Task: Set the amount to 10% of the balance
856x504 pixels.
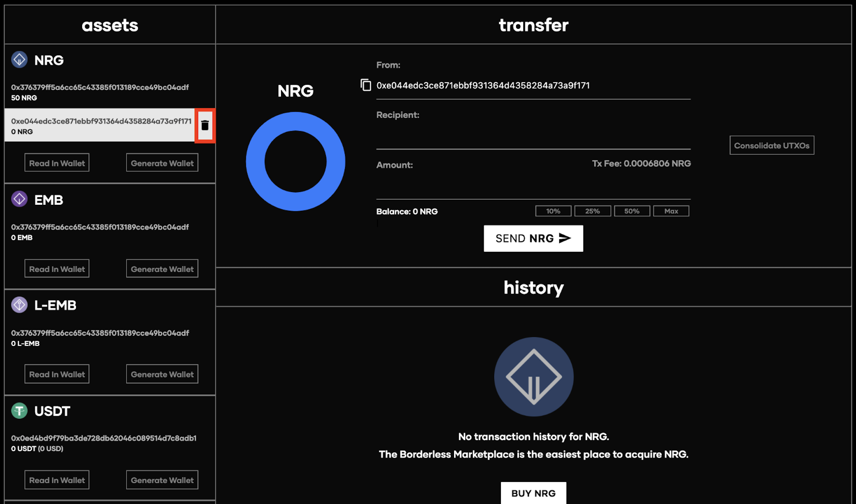Action: tap(553, 211)
